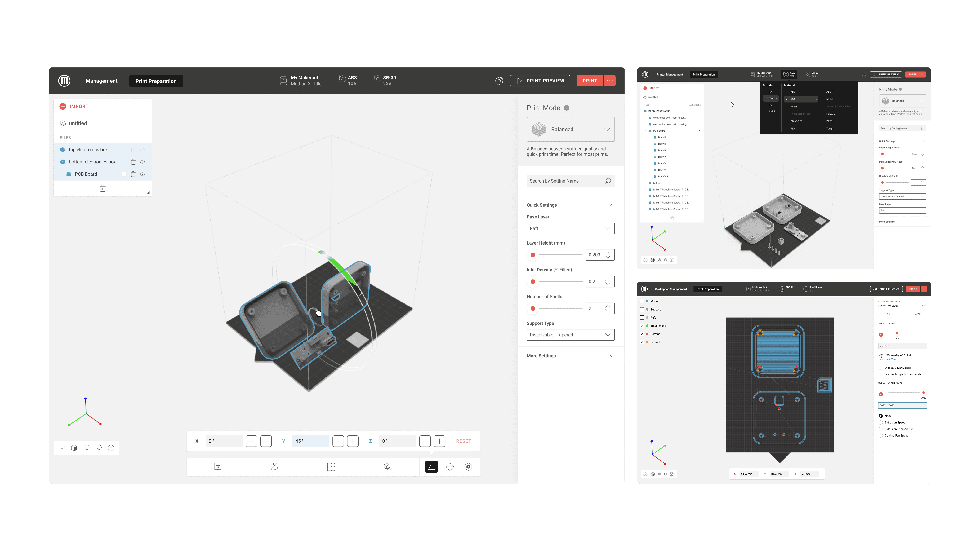Screen dimensions: 980x551
Task: Click the PRINT PREVIEW button
Action: (x=540, y=81)
